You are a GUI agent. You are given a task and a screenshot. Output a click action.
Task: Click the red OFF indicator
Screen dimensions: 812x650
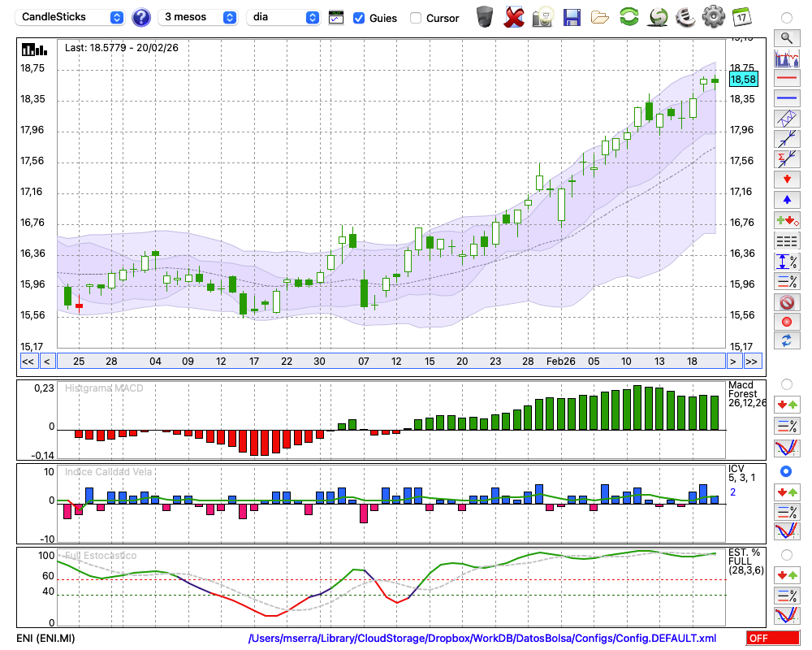[772, 639]
